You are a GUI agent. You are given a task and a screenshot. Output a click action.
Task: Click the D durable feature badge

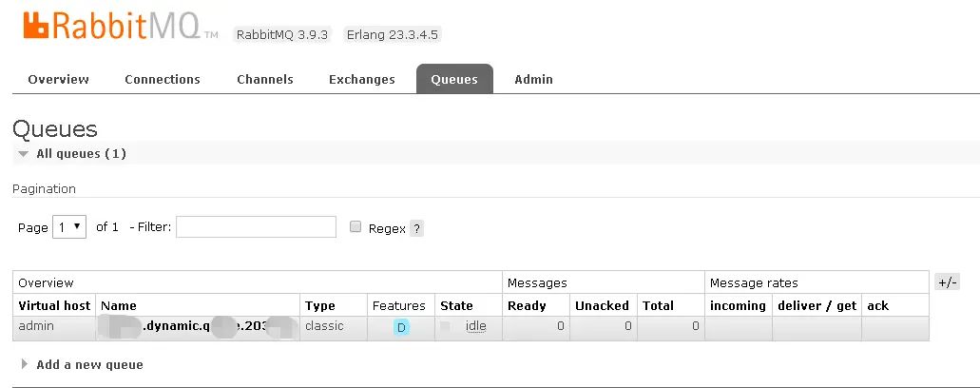(401, 327)
